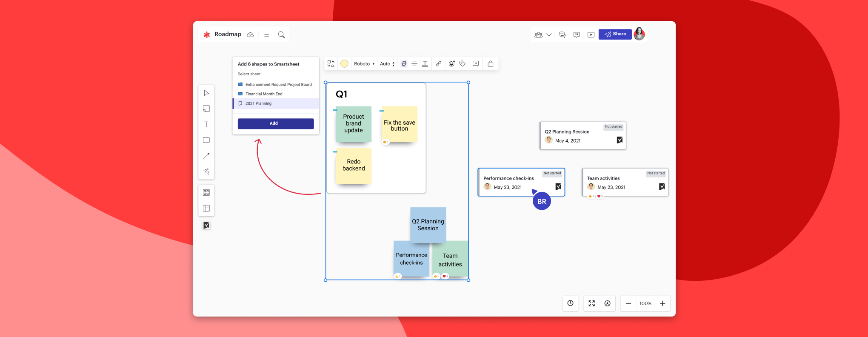Click the Add button
This screenshot has height=337, width=868.
pos(276,123)
